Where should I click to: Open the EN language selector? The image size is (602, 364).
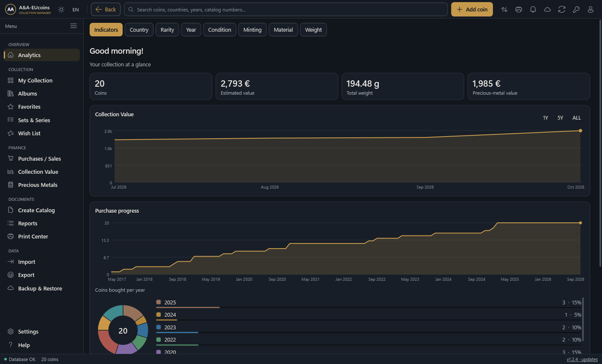point(76,9)
